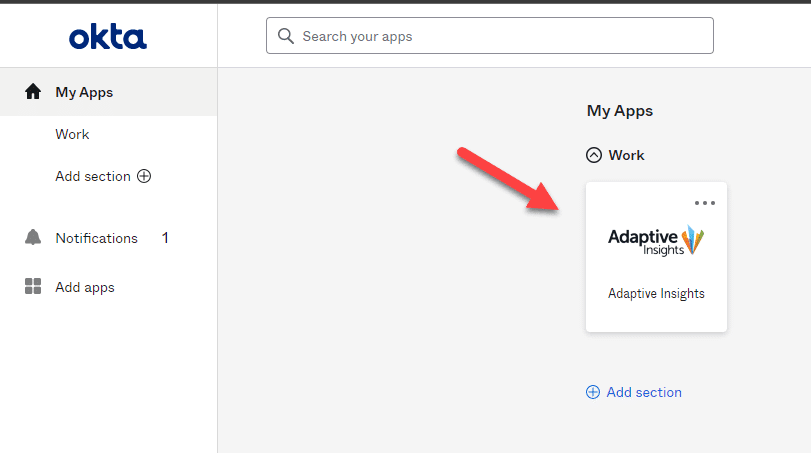
Task: Open Add apps in sidebar
Action: coord(85,288)
